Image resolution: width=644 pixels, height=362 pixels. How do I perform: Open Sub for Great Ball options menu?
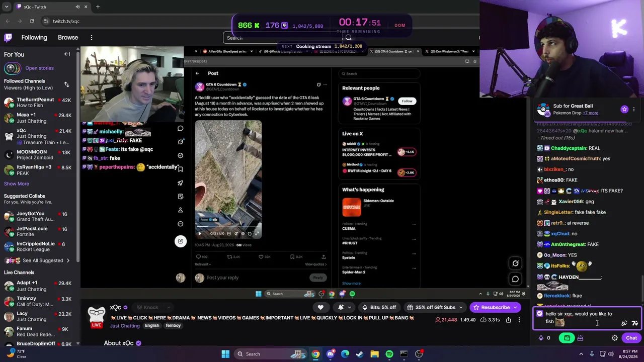[x=634, y=109]
